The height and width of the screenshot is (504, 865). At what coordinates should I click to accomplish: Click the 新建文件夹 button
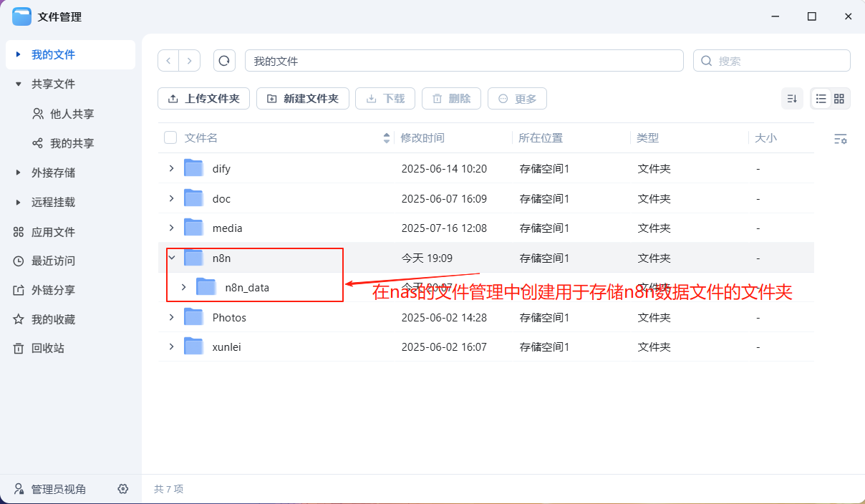coord(302,98)
